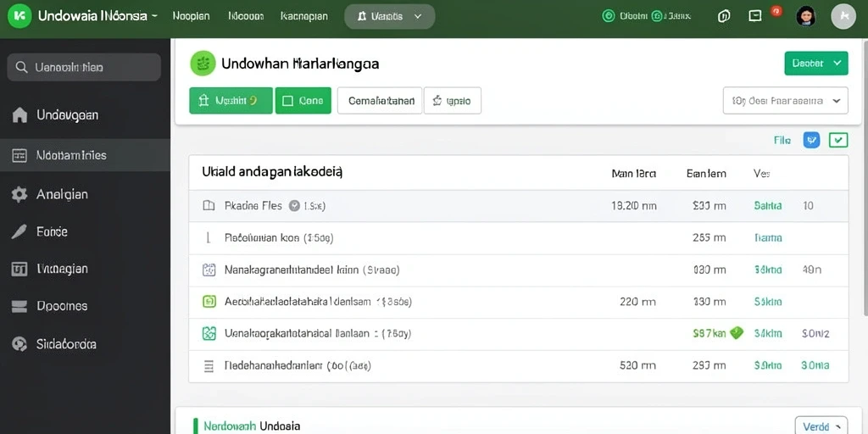Click the Nerdowarh Undoaia section heading
Screen dimensions: 868x434
[x=252, y=426]
